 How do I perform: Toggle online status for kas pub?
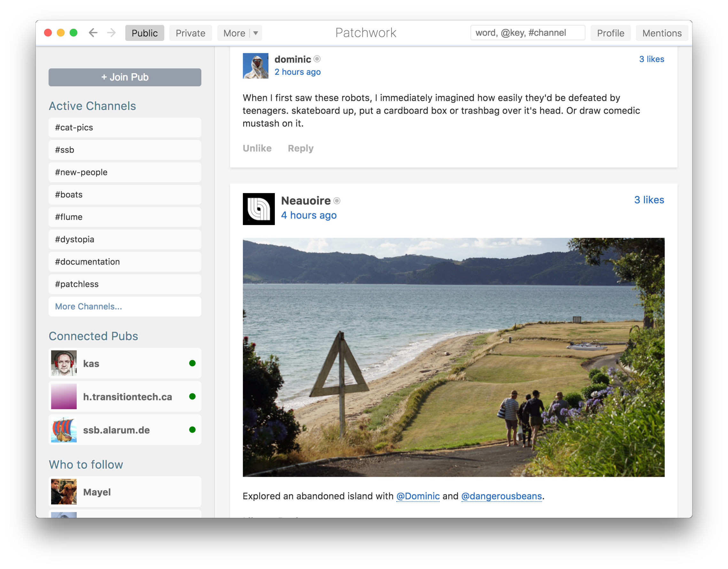(193, 363)
